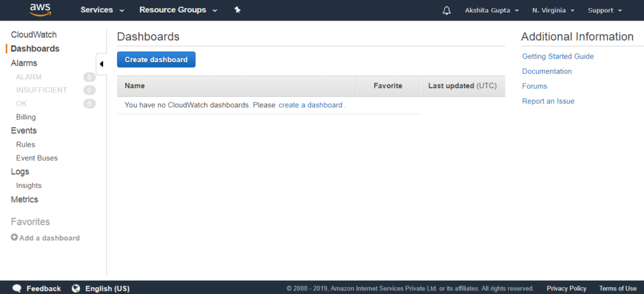Open the Services dropdown menu
644x294 pixels.
pyautogui.click(x=103, y=10)
